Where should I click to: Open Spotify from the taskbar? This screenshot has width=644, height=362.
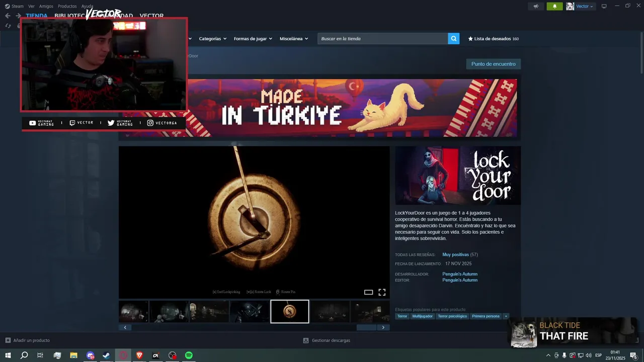(x=189, y=355)
